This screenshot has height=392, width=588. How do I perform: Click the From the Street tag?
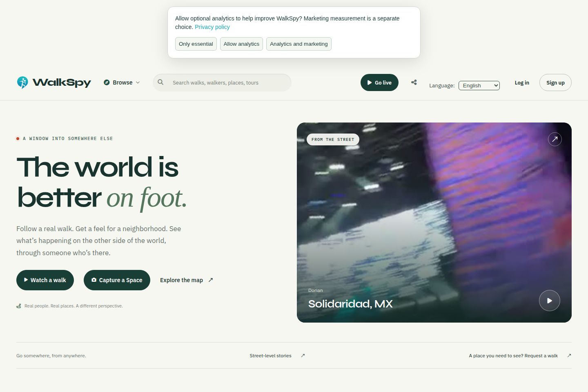point(333,140)
